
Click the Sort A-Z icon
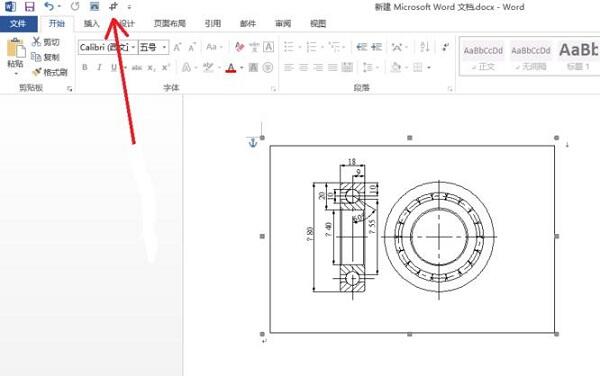(425, 47)
